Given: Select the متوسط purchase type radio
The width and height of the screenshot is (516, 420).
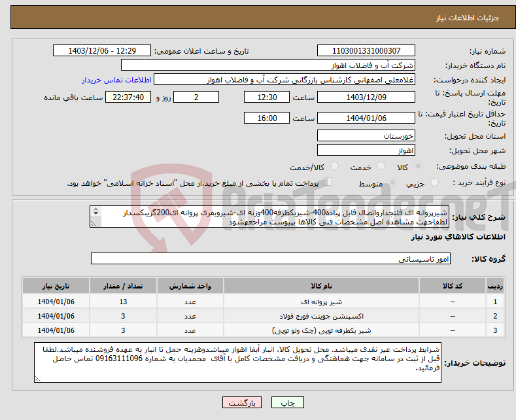Looking at the screenshot, I should [392, 183].
